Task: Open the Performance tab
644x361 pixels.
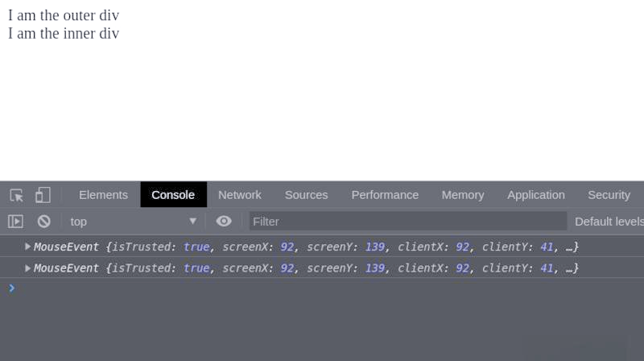Action: pyautogui.click(x=385, y=195)
